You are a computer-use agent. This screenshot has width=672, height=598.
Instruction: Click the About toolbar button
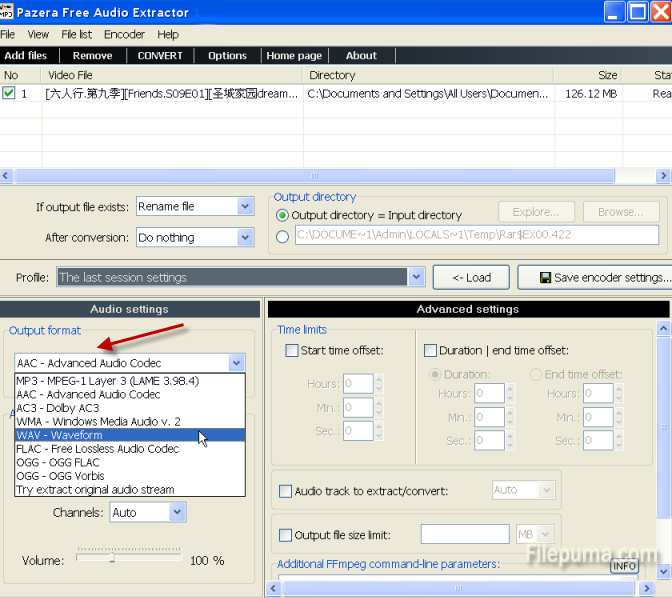point(361,56)
